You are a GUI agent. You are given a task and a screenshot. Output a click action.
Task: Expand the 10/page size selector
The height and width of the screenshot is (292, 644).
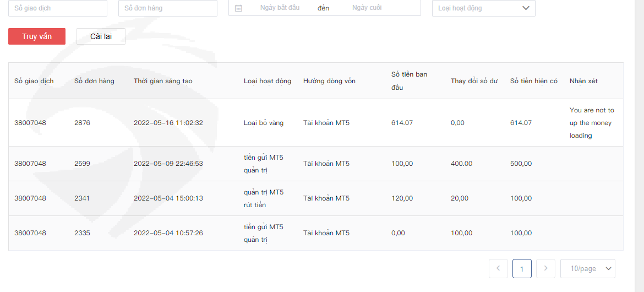587,268
